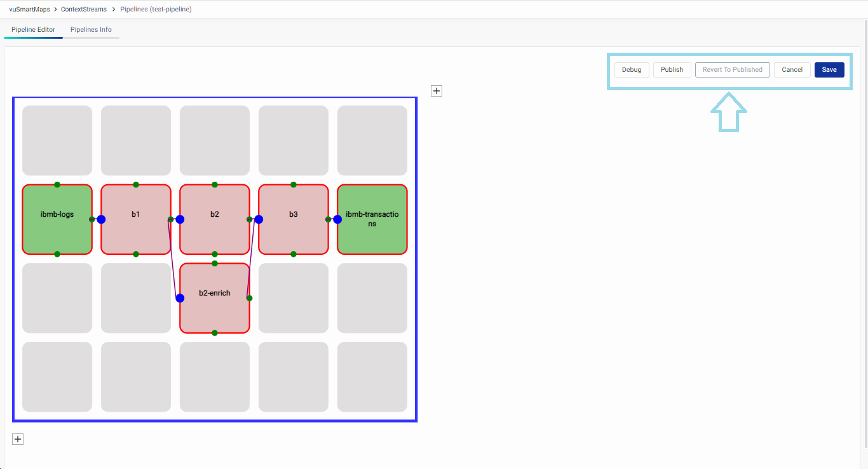868x469 pixels.
Task: Open the Pipeline Editor tab
Action: pos(33,30)
